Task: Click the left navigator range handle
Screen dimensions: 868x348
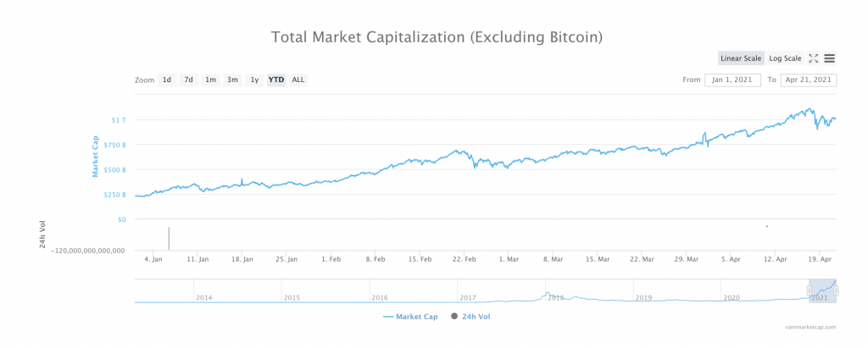Action: click(809, 290)
